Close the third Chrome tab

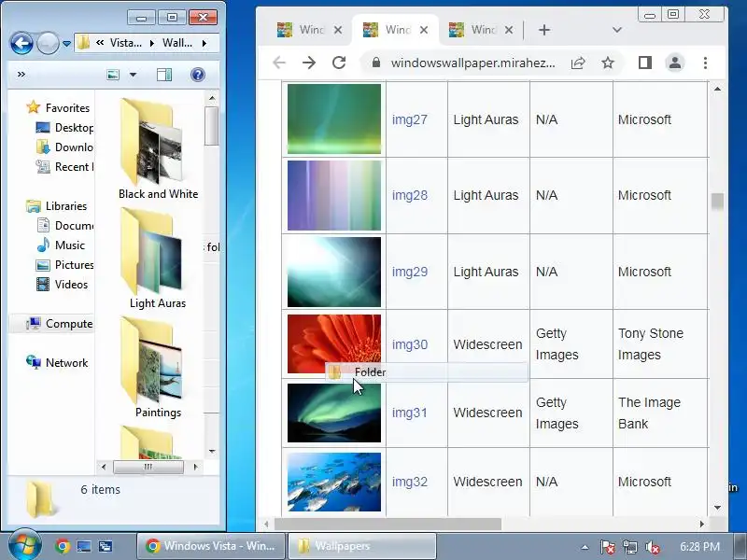pyautogui.click(x=509, y=30)
